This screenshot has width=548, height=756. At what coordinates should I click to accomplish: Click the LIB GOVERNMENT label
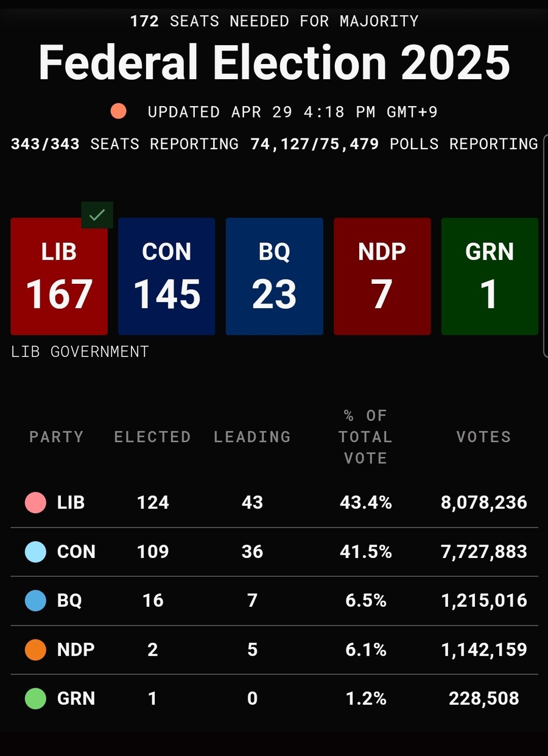point(80,352)
